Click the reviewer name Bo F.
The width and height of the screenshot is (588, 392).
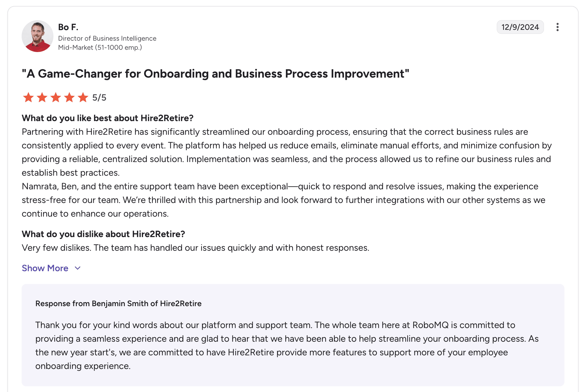(x=68, y=27)
